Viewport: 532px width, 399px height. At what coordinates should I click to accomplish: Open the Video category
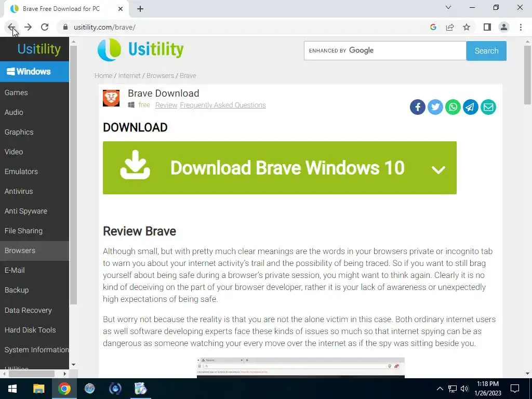click(34, 152)
